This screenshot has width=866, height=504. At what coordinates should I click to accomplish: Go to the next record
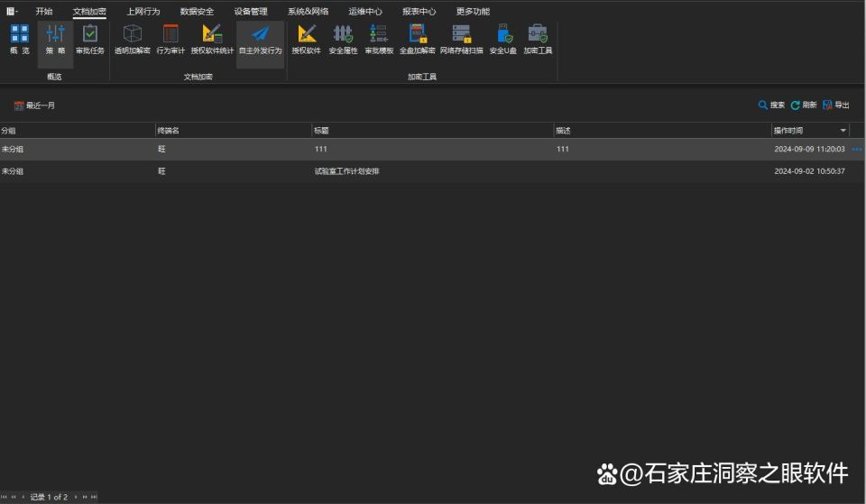(x=76, y=497)
